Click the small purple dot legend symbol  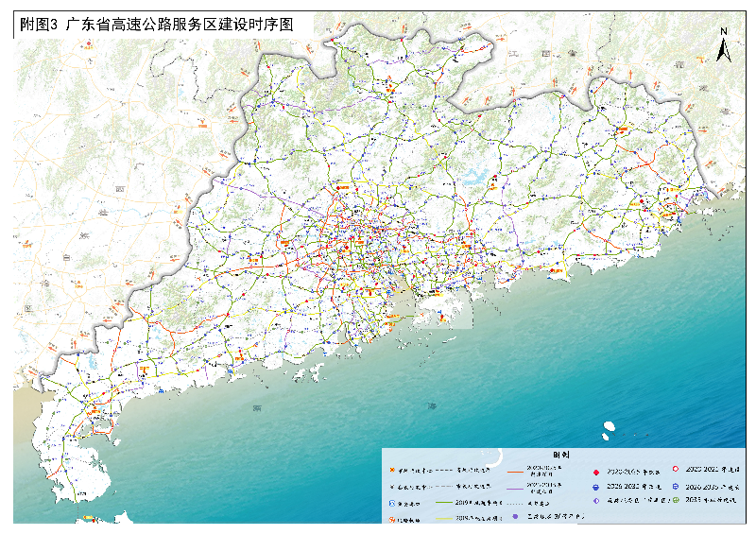pyautogui.click(x=516, y=518)
